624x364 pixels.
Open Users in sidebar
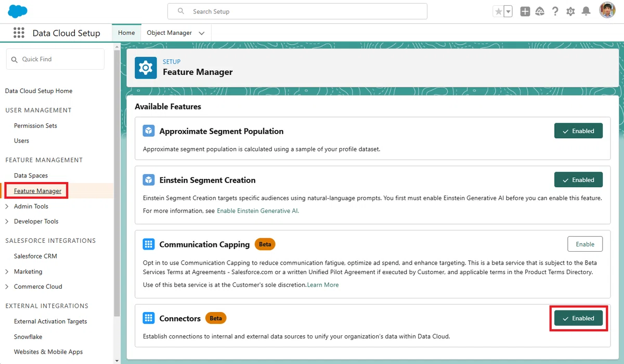pos(21,141)
